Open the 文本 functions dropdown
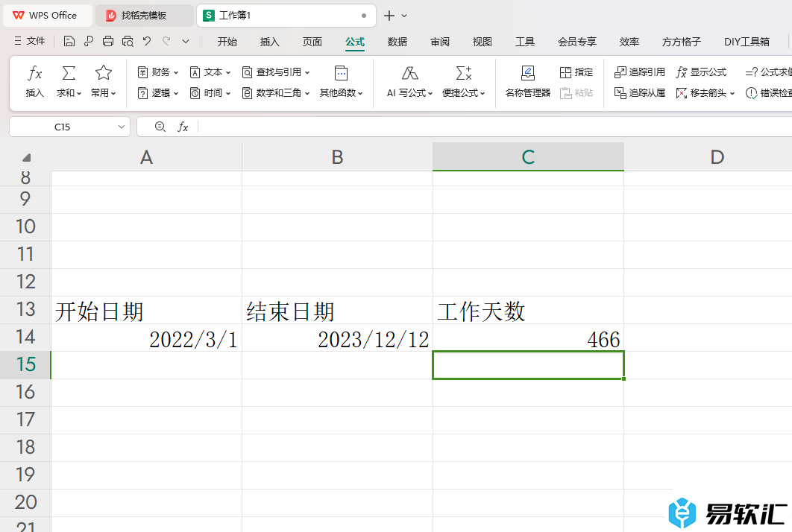 click(x=210, y=72)
